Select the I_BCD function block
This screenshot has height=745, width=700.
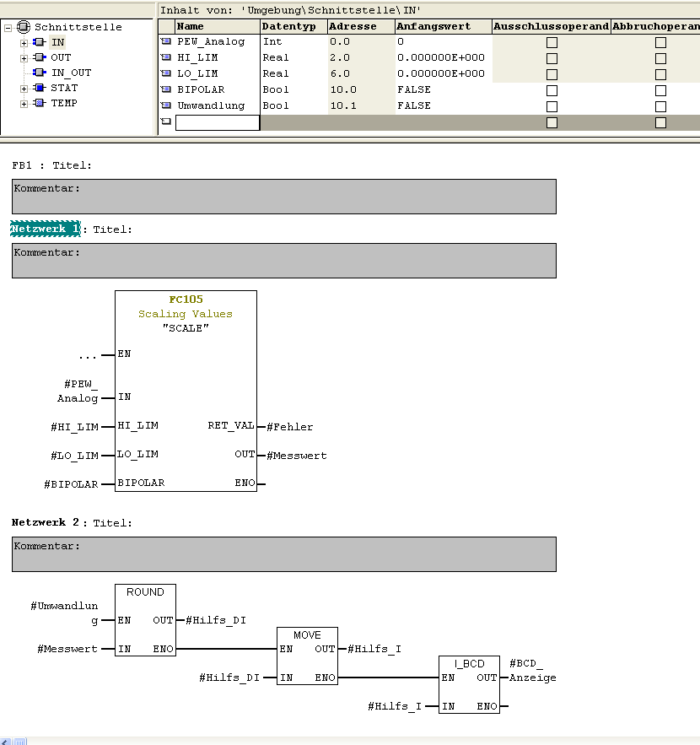tap(469, 684)
